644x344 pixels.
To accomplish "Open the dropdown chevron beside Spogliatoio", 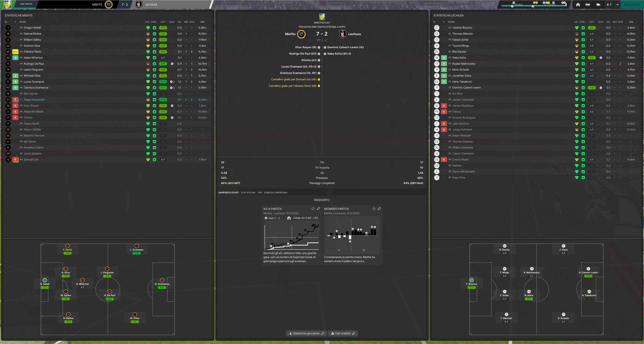I will click(617, 5).
